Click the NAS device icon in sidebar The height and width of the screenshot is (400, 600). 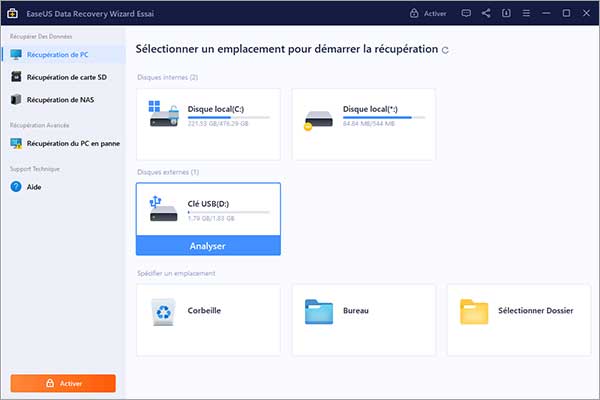(x=16, y=100)
